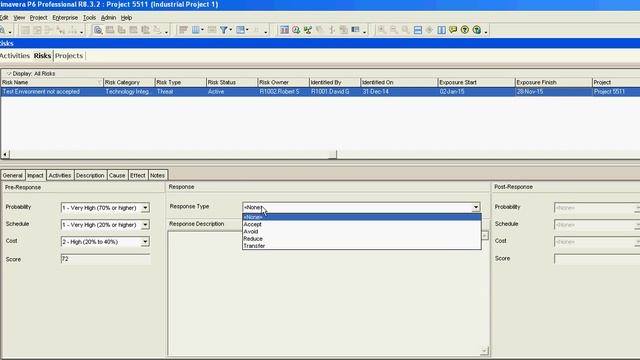Image resolution: width=640 pixels, height=360 pixels.
Task: Collapse the Response Type dropdown arrow
Action: tap(476, 207)
